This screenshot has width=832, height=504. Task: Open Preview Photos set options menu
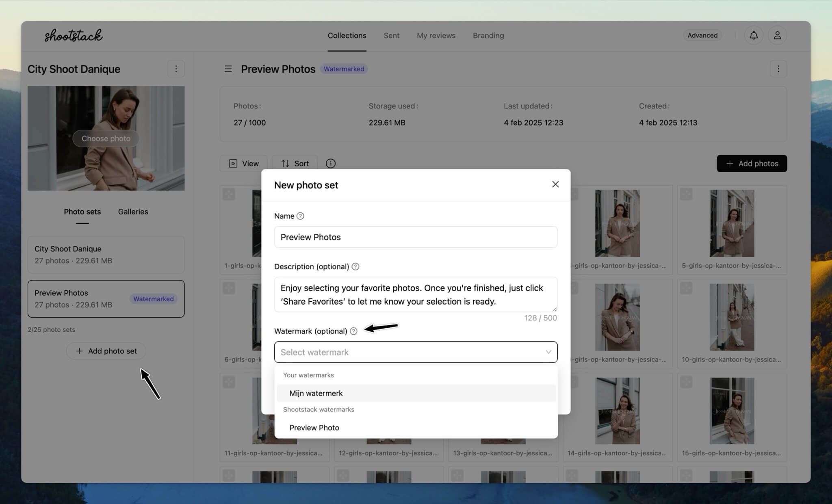point(778,69)
